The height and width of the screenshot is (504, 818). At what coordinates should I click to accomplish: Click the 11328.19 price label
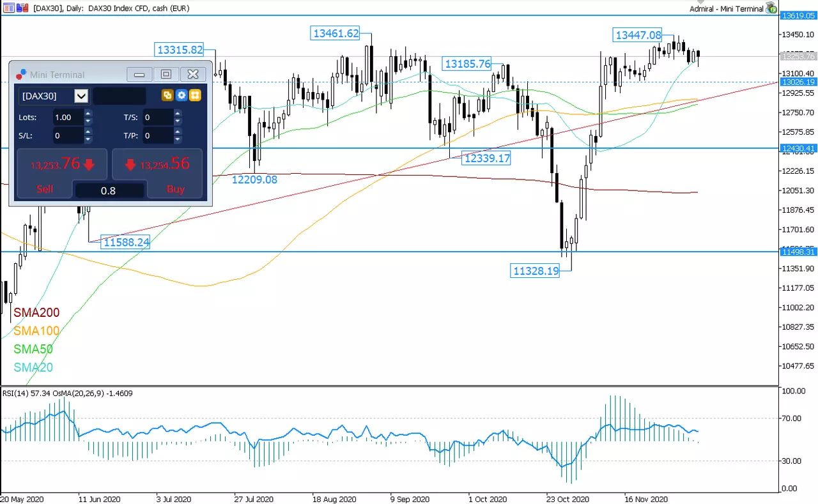pyautogui.click(x=536, y=271)
